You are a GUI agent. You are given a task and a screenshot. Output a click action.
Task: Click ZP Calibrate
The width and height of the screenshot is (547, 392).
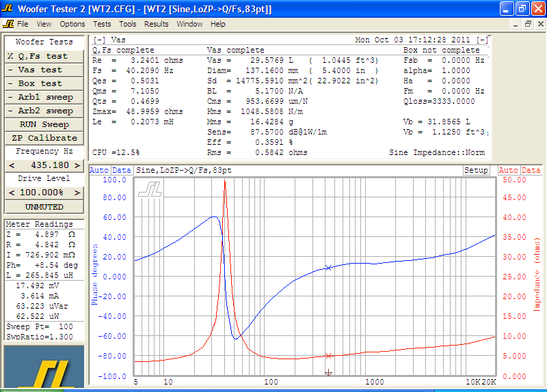44,138
